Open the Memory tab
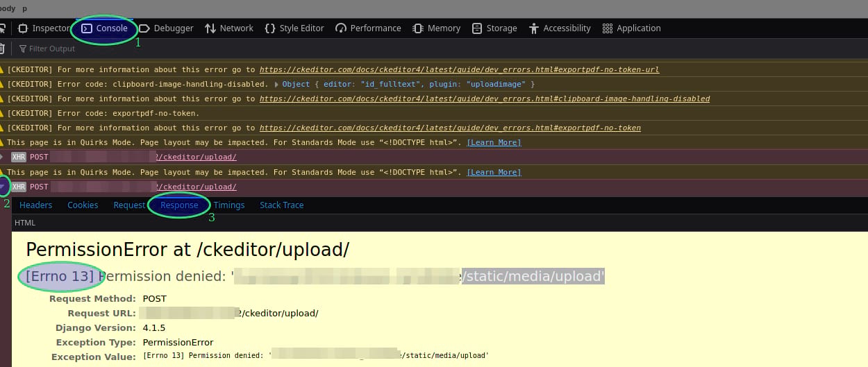This screenshot has height=367, width=868. pyautogui.click(x=436, y=28)
